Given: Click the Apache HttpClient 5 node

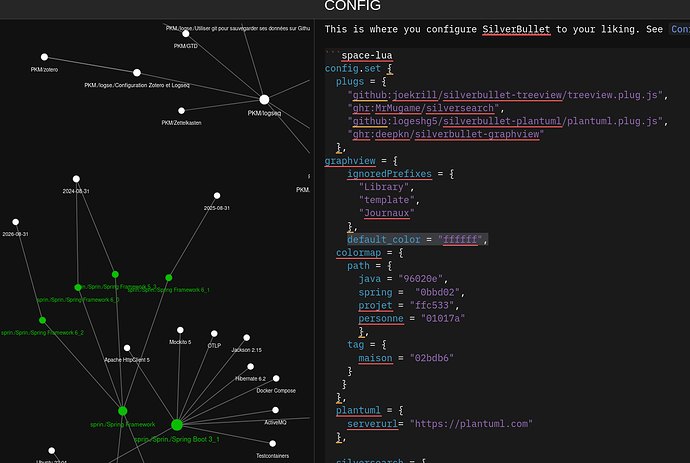Looking at the screenshot, I should [x=127, y=348].
